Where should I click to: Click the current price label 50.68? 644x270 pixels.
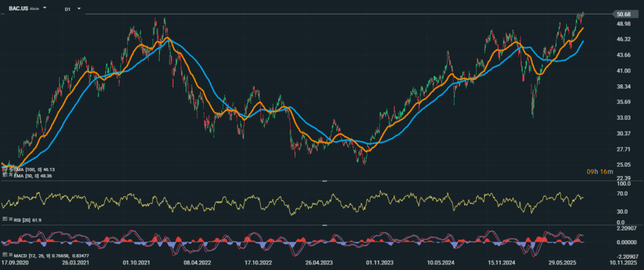click(x=623, y=14)
